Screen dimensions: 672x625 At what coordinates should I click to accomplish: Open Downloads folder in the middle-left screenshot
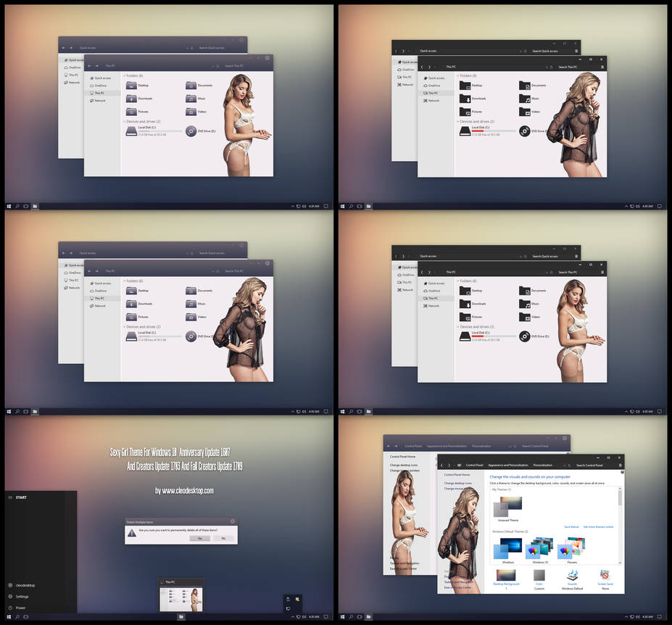click(x=139, y=304)
